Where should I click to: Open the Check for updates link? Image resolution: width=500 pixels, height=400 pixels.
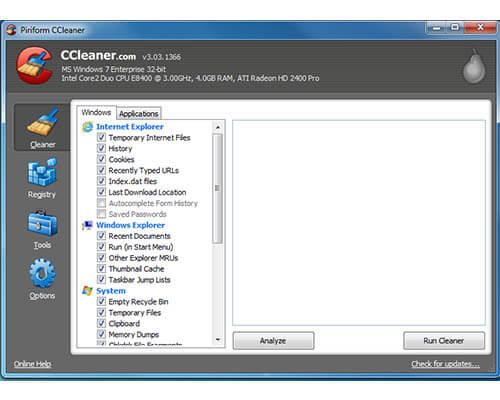(x=445, y=364)
